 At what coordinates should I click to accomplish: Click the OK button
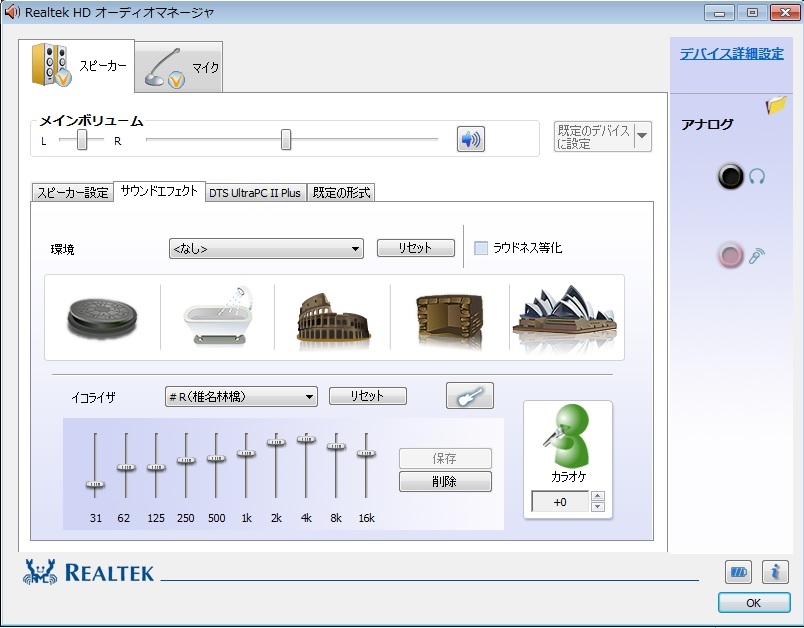754,603
